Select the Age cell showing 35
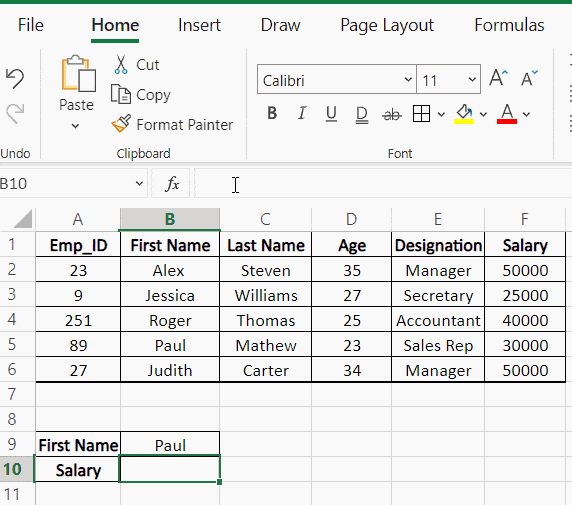 coord(352,270)
